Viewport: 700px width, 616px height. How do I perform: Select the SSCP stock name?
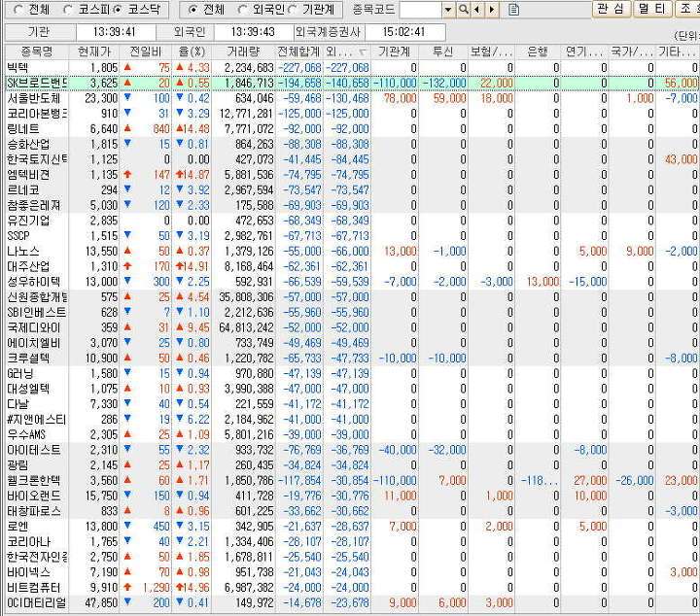(18, 236)
